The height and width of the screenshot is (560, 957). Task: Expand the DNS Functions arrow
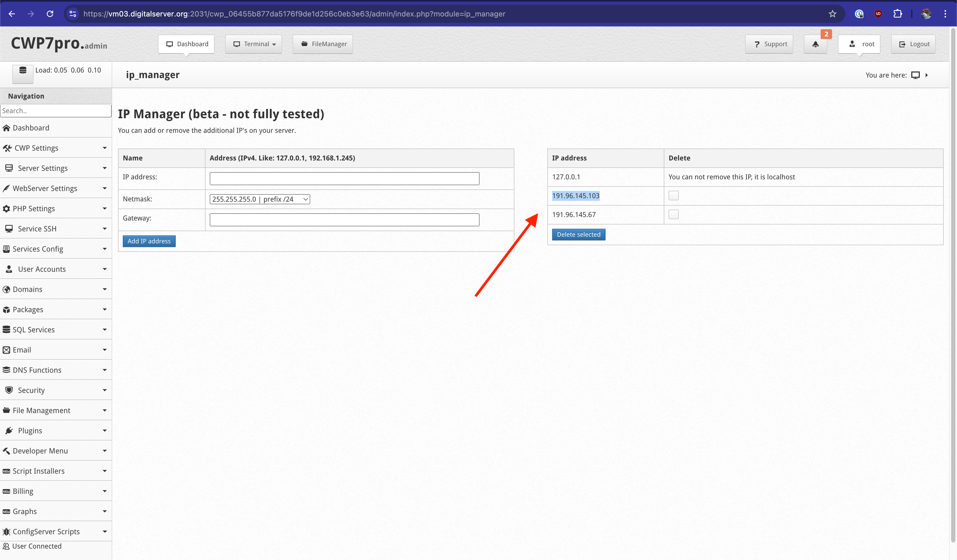coord(104,370)
